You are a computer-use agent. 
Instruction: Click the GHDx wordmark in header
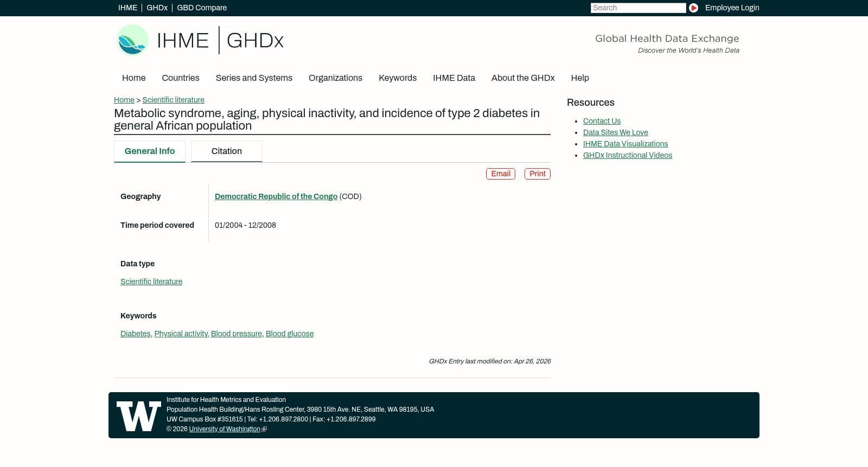point(255,41)
